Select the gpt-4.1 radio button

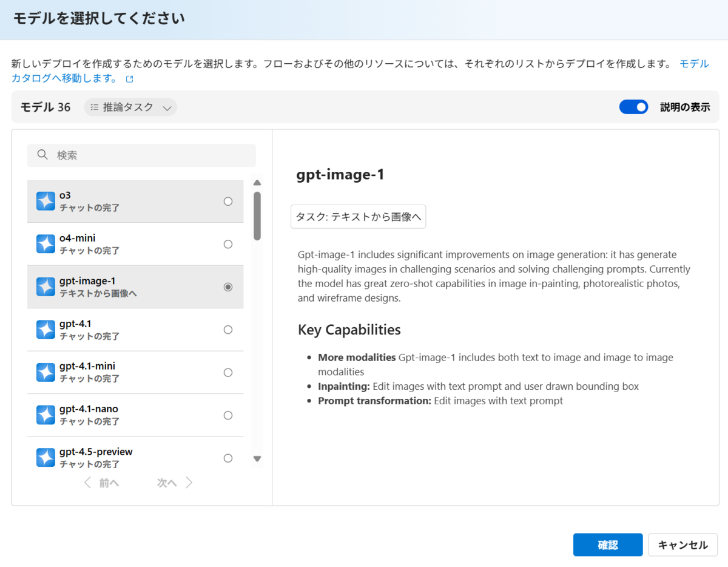[228, 330]
